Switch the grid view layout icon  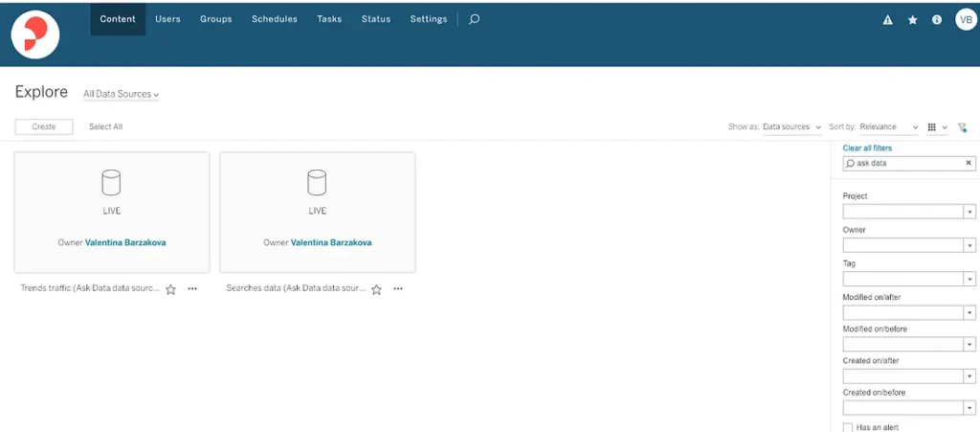click(932, 127)
